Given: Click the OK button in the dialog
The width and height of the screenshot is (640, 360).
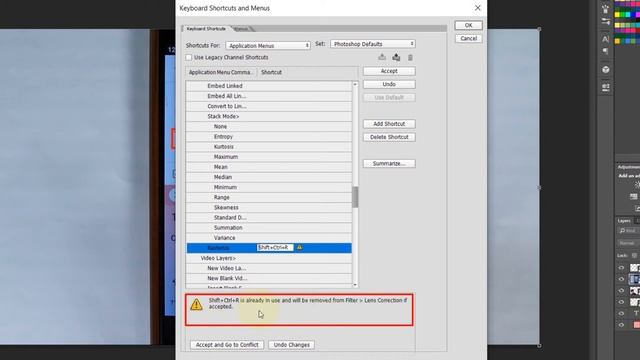Looking at the screenshot, I should [x=468, y=25].
